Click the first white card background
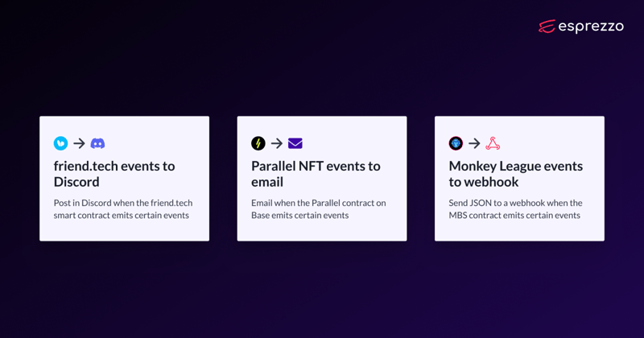644x338 pixels. tap(125, 232)
